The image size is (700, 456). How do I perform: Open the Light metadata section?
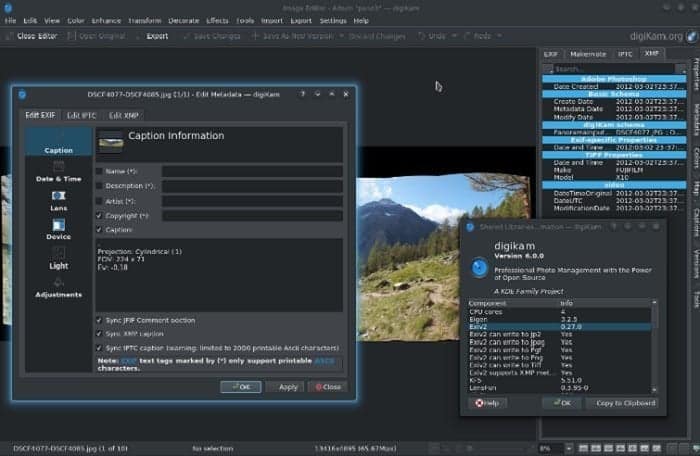point(58,259)
